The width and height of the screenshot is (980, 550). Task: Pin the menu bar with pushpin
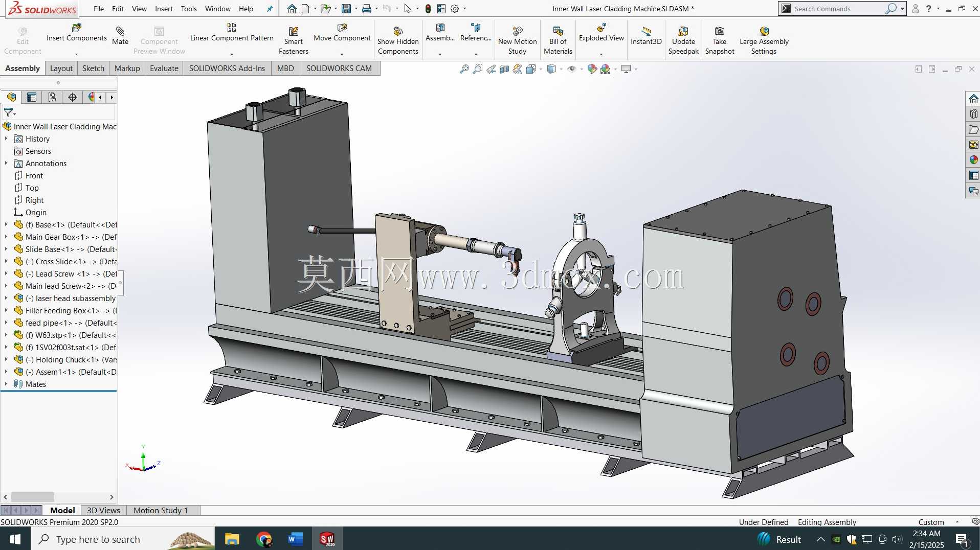270,9
